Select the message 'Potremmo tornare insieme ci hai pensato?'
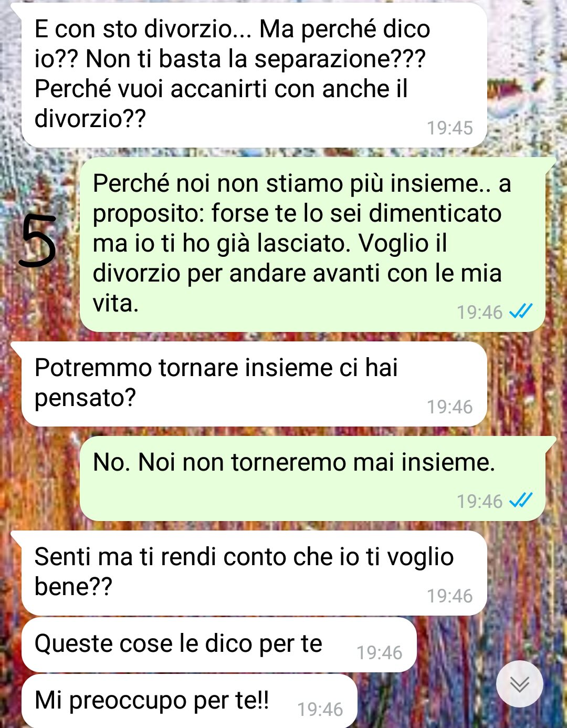Viewport: 567px width, 728px height. (x=254, y=384)
